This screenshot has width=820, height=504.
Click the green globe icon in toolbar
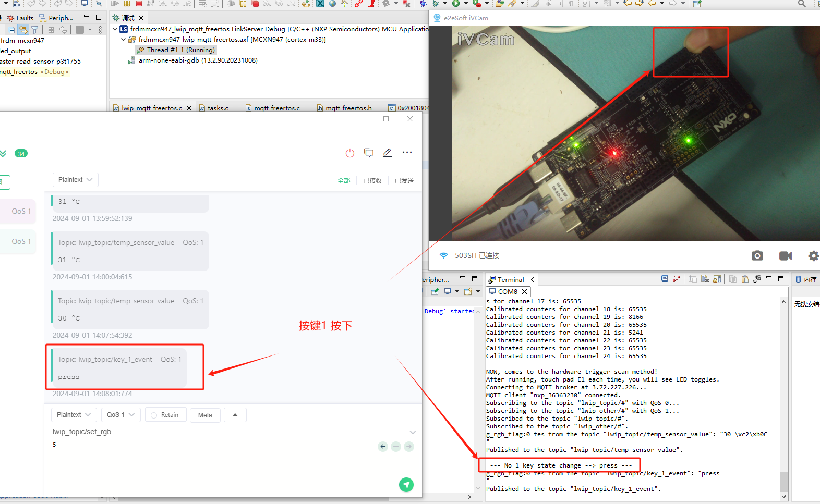(332, 3)
